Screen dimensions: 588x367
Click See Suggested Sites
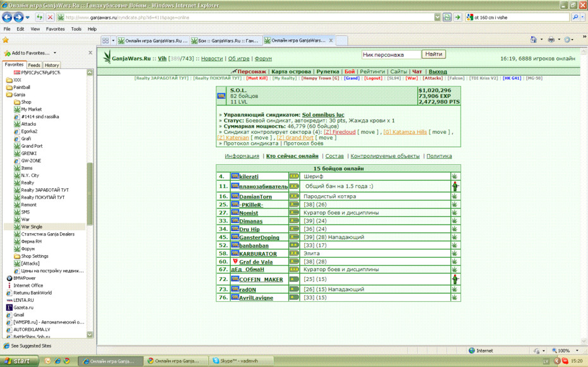28,346
